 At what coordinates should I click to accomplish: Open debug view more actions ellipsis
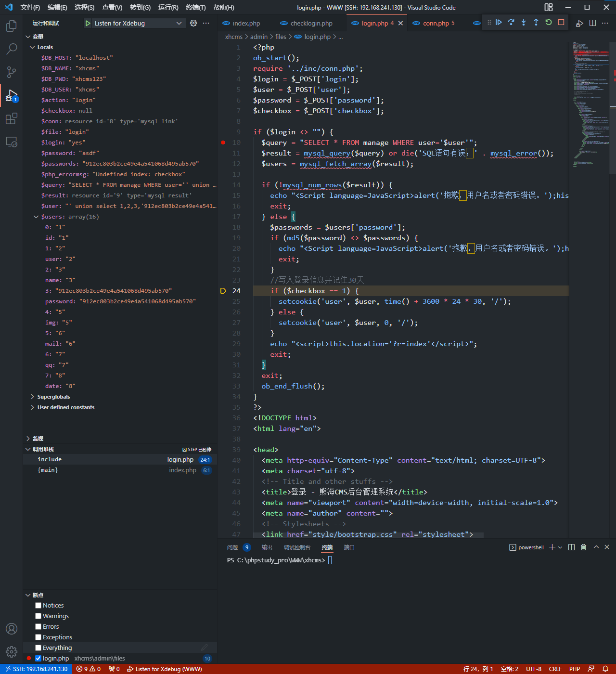[x=206, y=23]
